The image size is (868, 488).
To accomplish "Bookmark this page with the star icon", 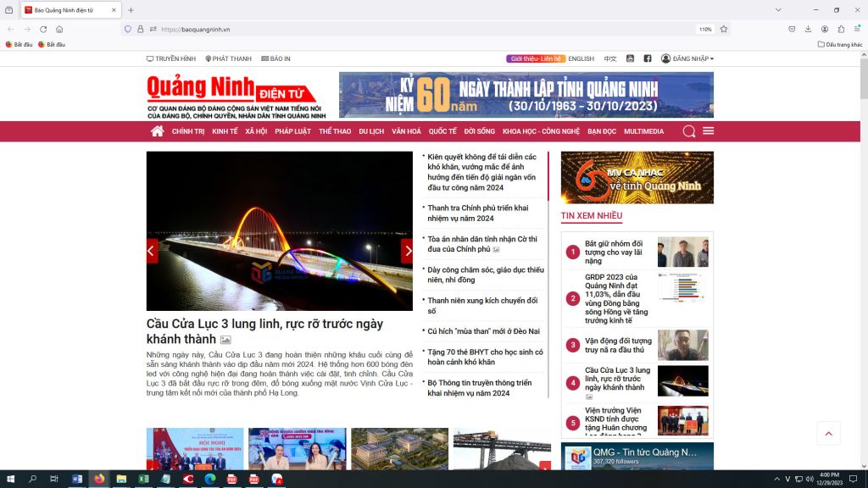I will pyautogui.click(x=724, y=30).
